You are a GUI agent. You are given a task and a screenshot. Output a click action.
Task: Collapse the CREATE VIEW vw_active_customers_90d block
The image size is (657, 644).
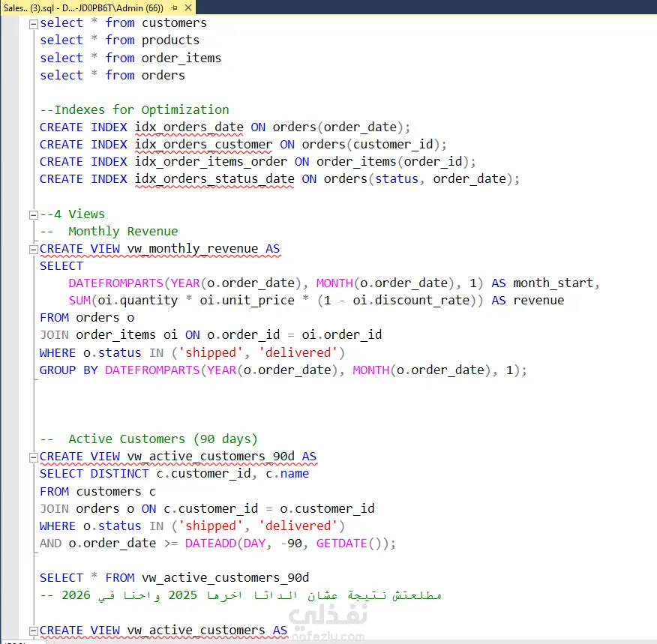(x=34, y=457)
